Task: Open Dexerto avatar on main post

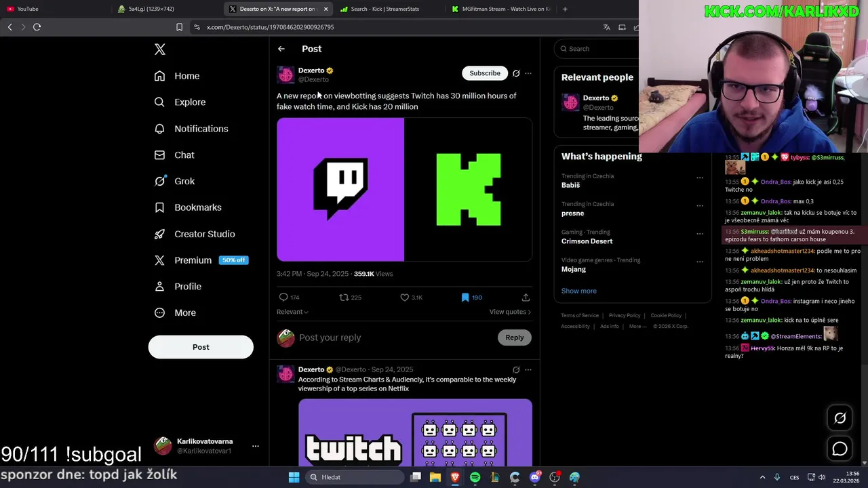Action: click(285, 75)
